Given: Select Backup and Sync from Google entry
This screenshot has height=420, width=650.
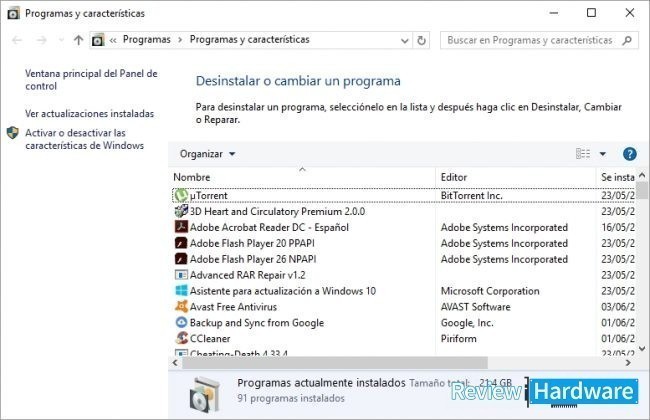Looking at the screenshot, I should tap(257, 323).
